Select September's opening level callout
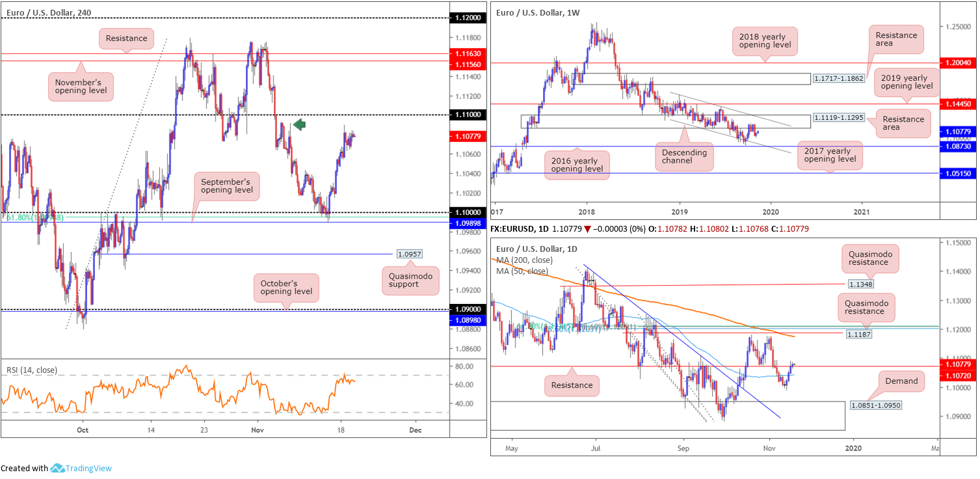Image resolution: width=980 pixels, height=479 pixels. pyautogui.click(x=228, y=186)
